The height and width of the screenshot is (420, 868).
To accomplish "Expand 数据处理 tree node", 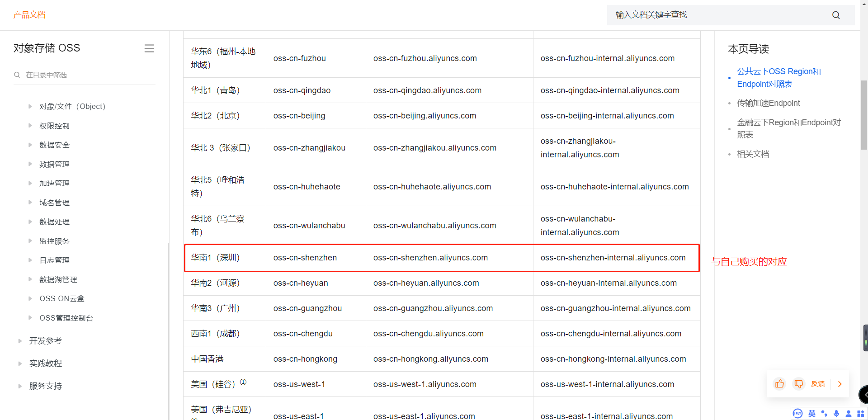I will point(30,222).
